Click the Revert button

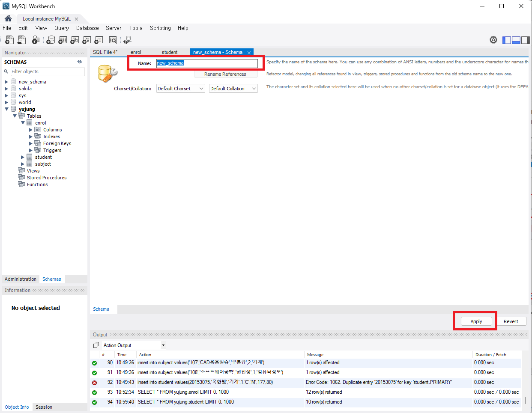(511, 321)
